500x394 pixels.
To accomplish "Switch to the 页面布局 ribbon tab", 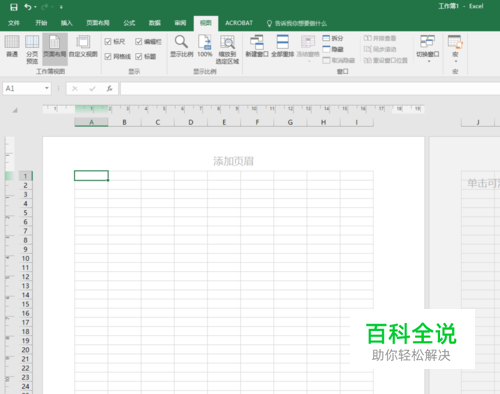I will click(x=98, y=23).
